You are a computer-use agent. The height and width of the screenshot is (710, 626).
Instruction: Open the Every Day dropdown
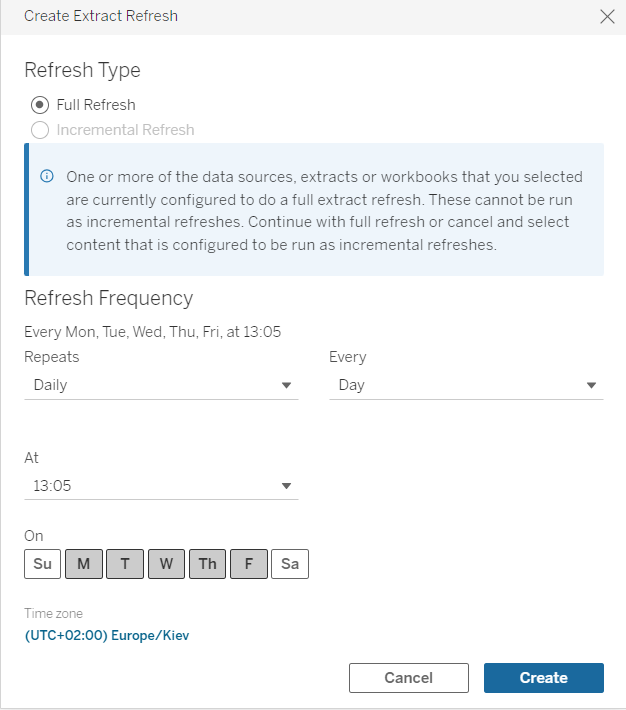click(466, 385)
